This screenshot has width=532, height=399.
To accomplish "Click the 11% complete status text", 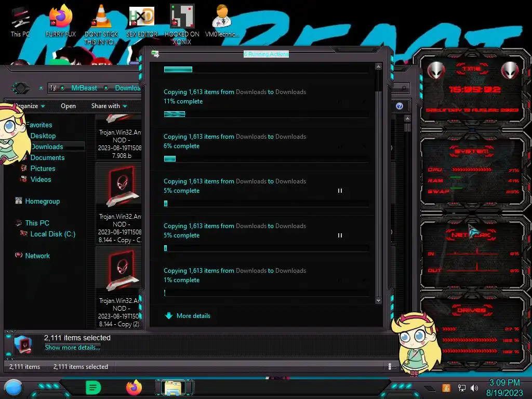I will click(x=183, y=101).
